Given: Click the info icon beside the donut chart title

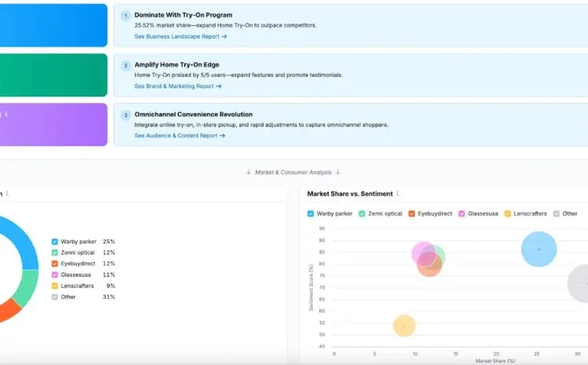Looking at the screenshot, I should tap(8, 193).
